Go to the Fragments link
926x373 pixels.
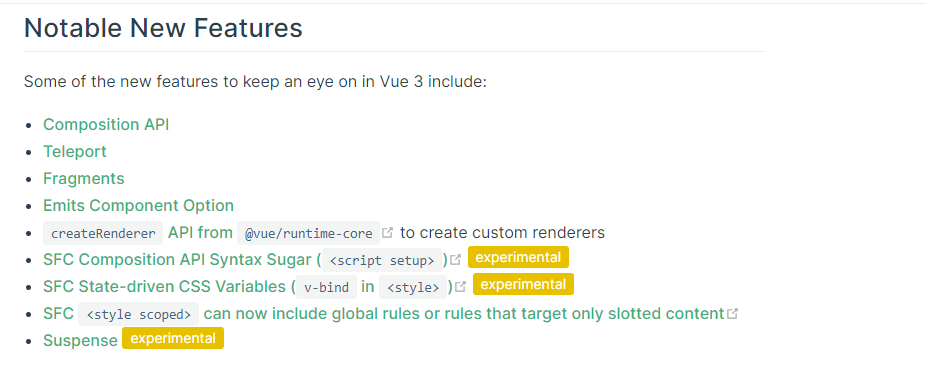[84, 179]
